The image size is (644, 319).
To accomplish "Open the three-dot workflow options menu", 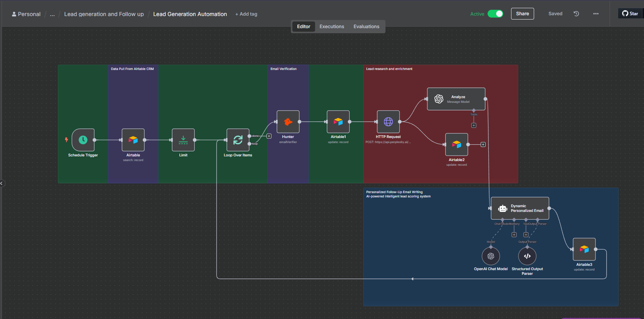I will coord(596,14).
